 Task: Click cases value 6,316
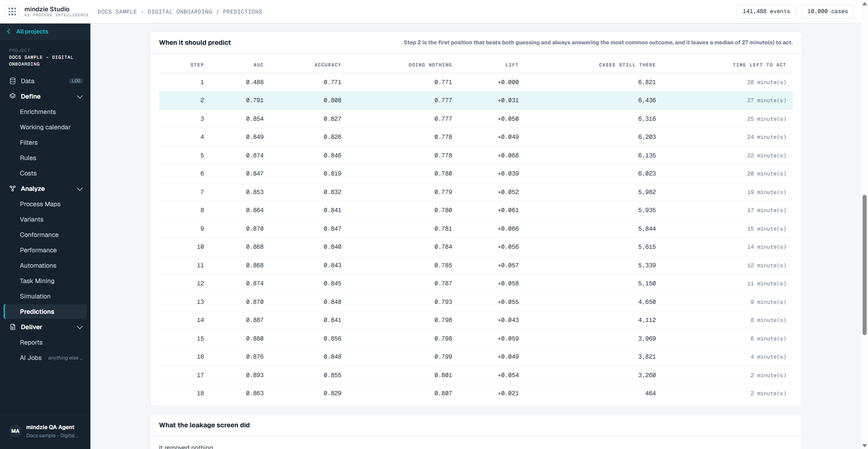pos(647,119)
